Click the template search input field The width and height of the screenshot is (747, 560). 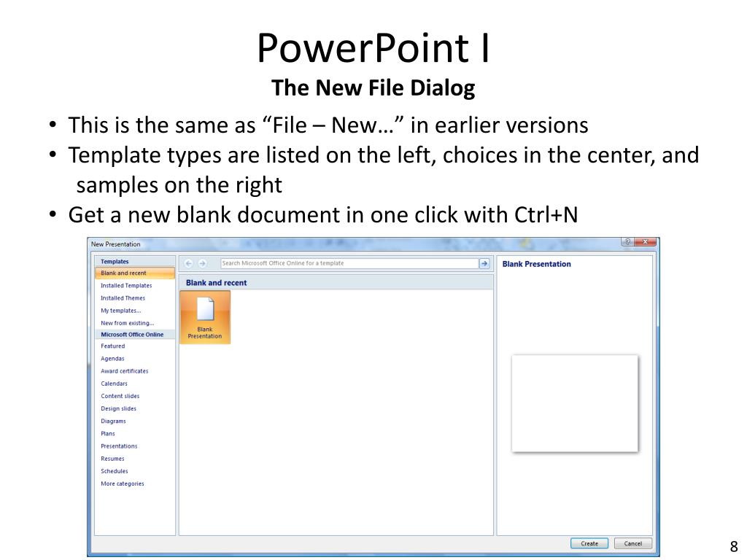[x=349, y=263]
